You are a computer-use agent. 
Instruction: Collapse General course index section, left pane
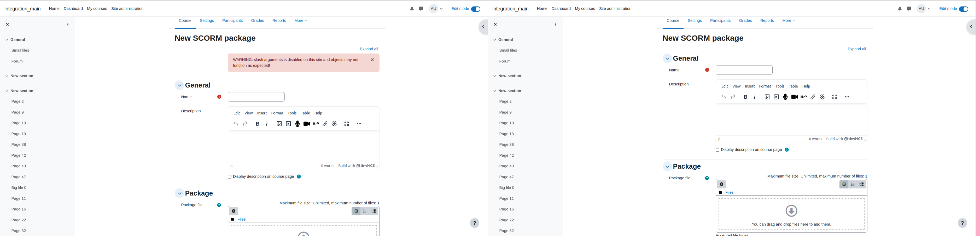pyautogui.click(x=7, y=40)
